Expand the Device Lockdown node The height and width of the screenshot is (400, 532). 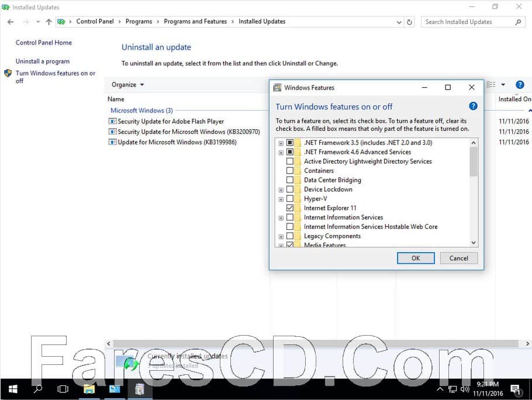[281, 190]
